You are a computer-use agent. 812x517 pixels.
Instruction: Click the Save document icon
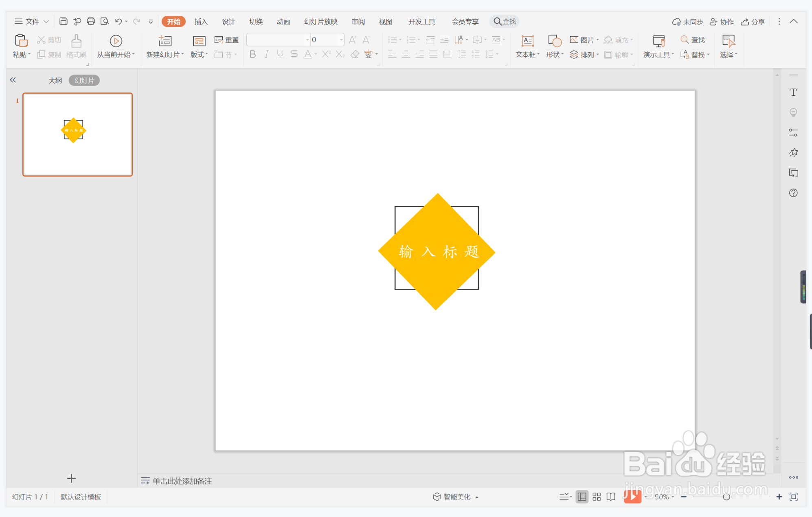[x=63, y=21]
